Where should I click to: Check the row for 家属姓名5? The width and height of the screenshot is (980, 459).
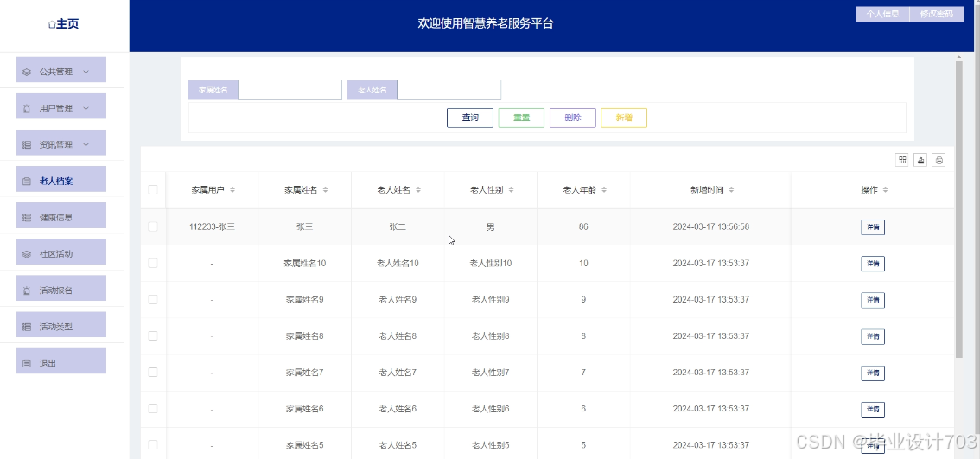(x=153, y=444)
